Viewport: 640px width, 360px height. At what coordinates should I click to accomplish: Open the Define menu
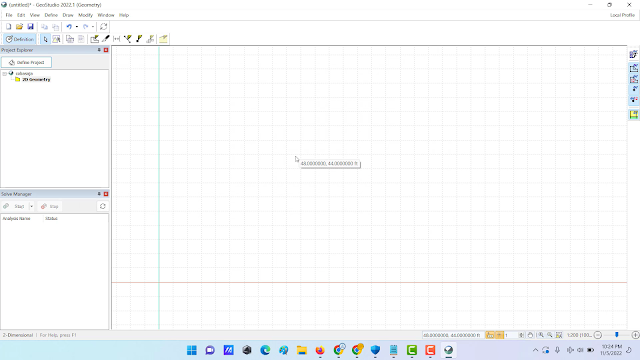tap(51, 15)
